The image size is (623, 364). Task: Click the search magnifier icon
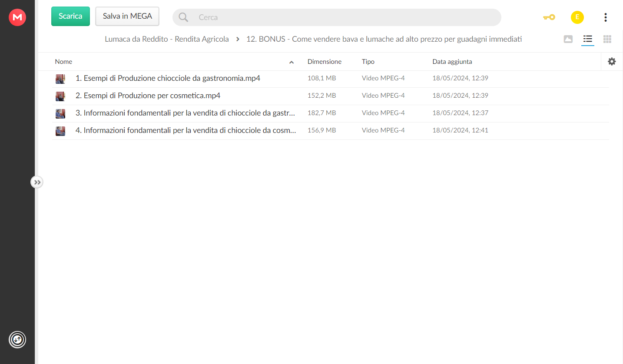coord(183,17)
